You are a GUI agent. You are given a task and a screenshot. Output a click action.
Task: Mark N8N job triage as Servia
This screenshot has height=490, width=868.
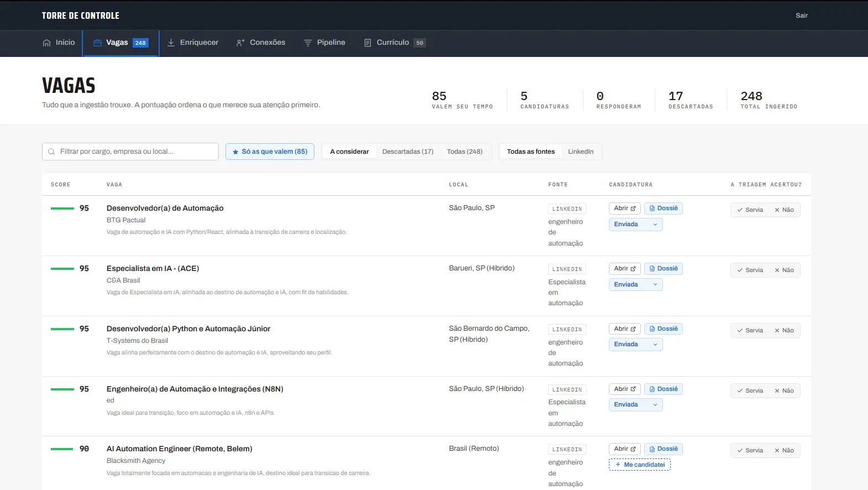750,391
